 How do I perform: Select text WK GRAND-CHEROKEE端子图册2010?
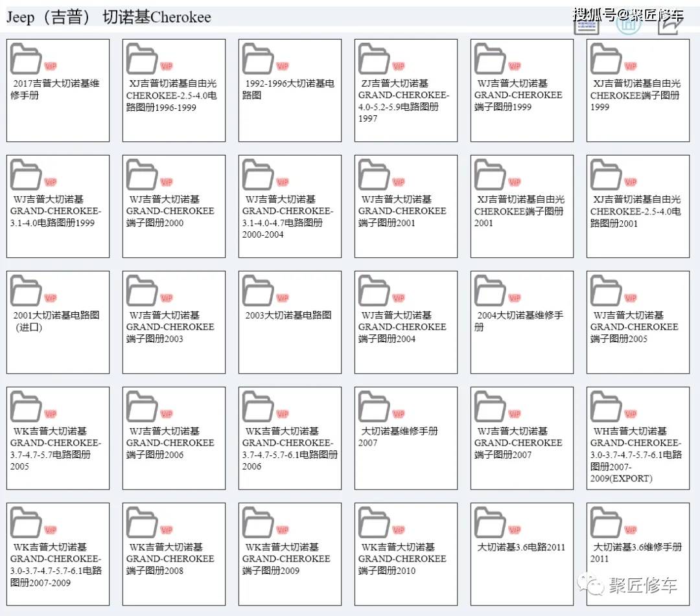coord(402,559)
